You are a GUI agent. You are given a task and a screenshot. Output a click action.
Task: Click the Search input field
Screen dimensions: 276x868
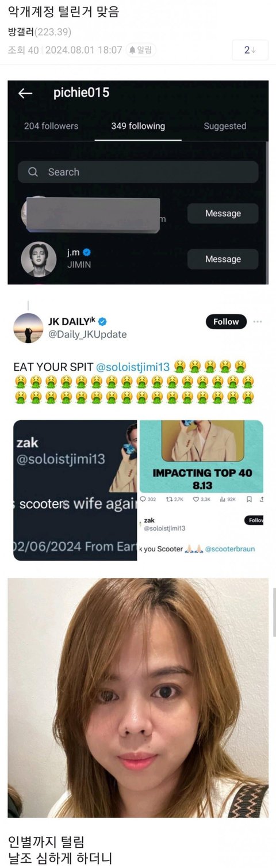point(138,172)
